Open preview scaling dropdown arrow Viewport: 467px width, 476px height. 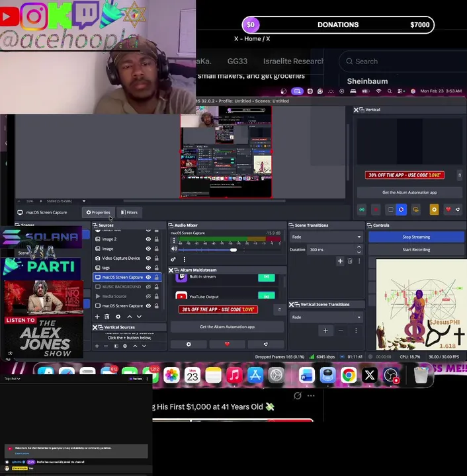[84, 201]
